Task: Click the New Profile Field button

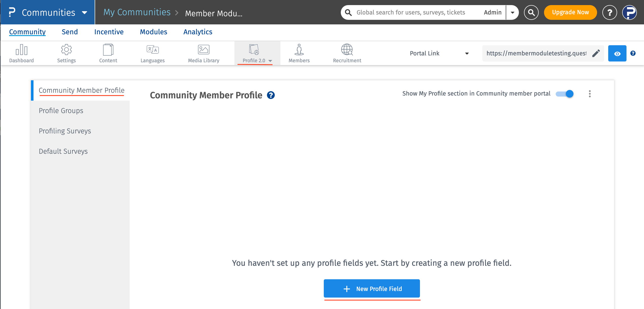Action: [371, 289]
